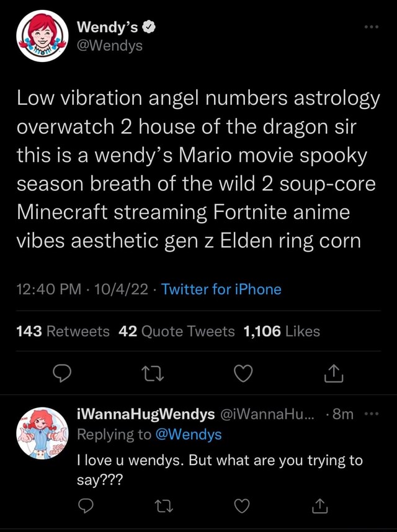Retweet iWannaHugWendys's reply
Screen dimensions: 397x532
tap(163, 506)
